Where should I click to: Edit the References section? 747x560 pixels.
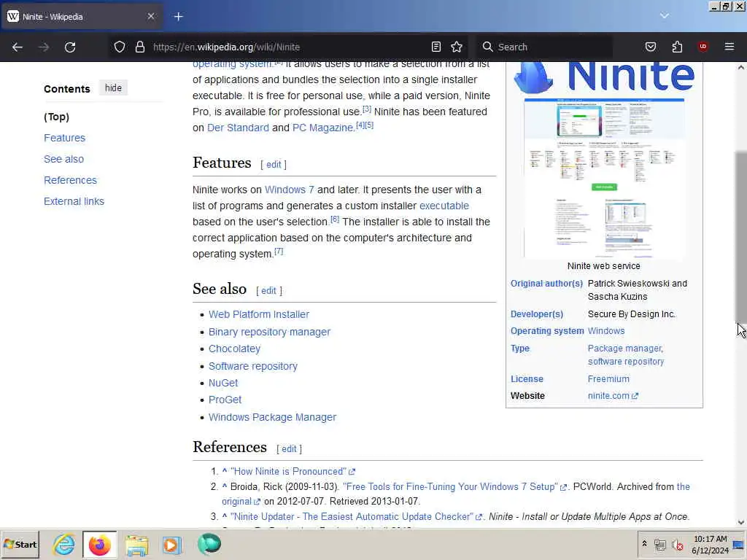pos(289,449)
